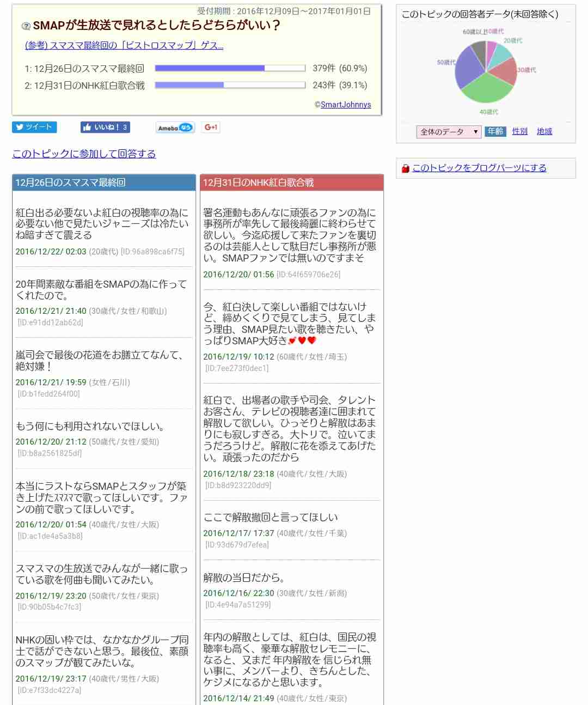This screenshot has width=588, height=705.
Task: Click timestamp 2016/12/21/ 21:40
Action: point(51,311)
